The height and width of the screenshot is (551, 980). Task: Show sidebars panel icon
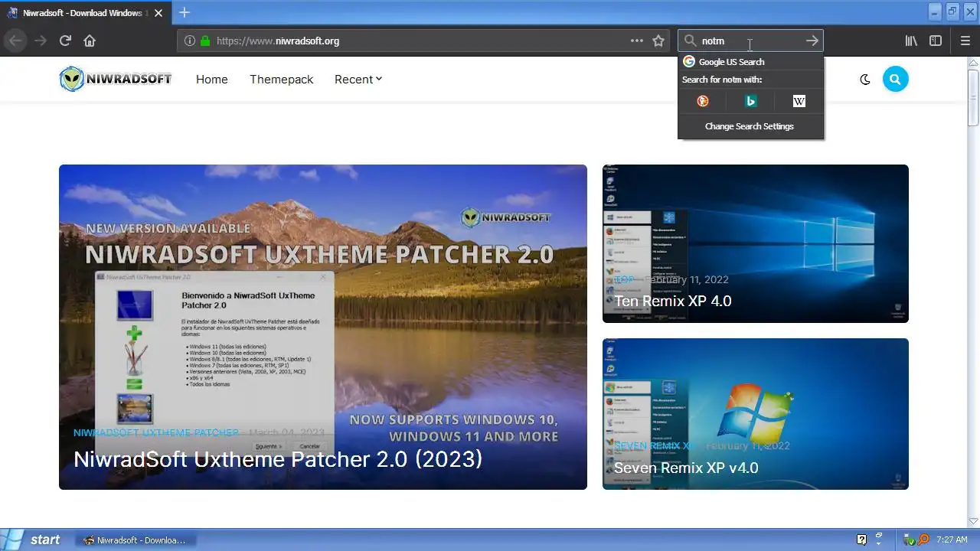coord(936,41)
